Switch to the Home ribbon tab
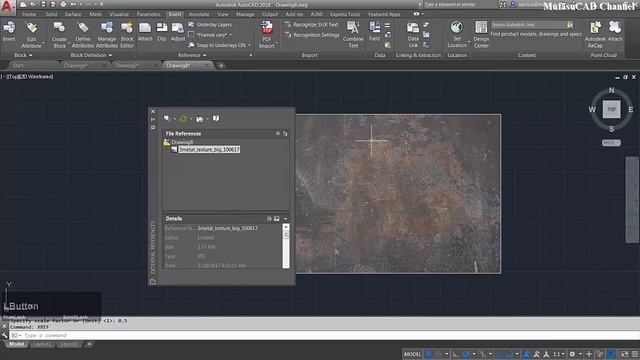The width and height of the screenshot is (640, 360). click(x=29, y=14)
